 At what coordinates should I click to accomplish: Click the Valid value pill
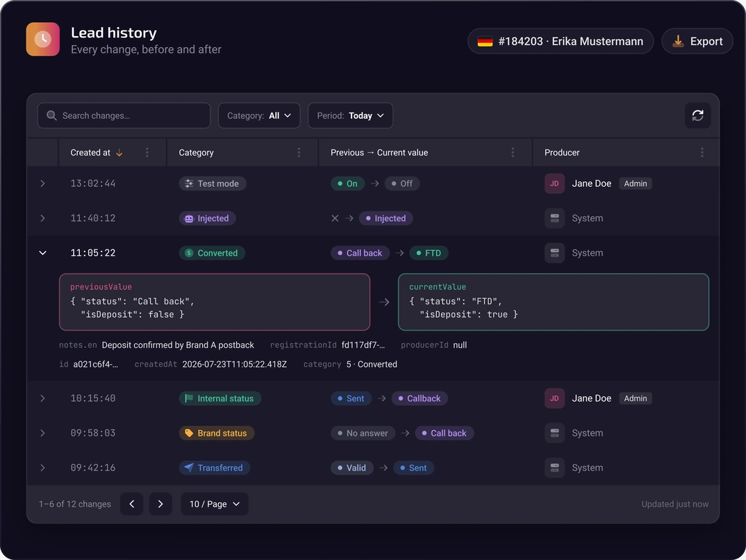[352, 468]
